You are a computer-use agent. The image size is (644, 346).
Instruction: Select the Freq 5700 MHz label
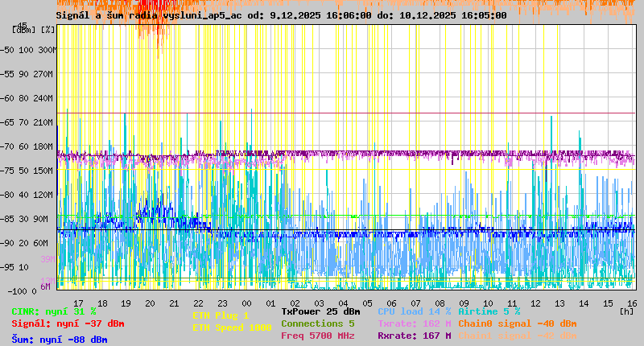click(317, 336)
